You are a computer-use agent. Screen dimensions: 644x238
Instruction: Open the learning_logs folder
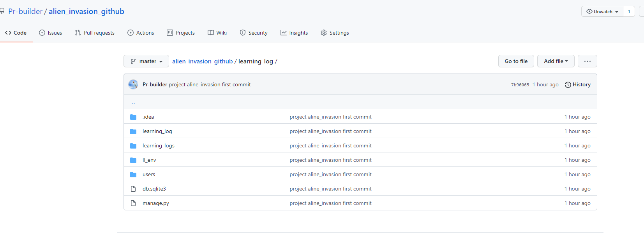158,145
